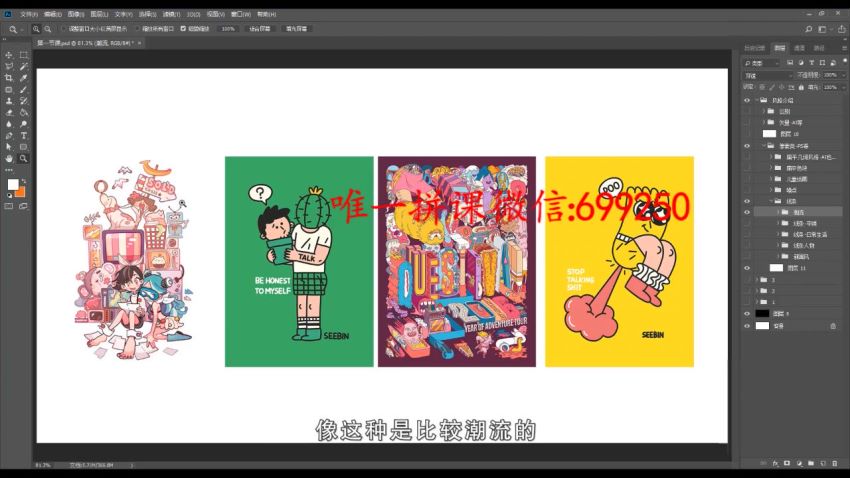Image resolution: width=850 pixels, height=478 pixels.
Task: Hide the highlighted selected group's eye icon
Action: [x=747, y=212]
